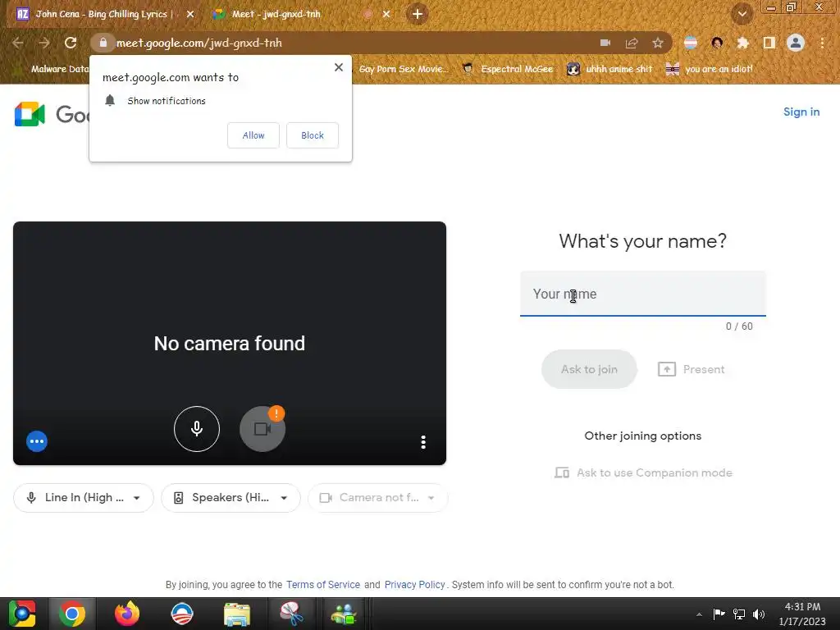Image resolution: width=840 pixels, height=630 pixels.
Task: Reload the current page
Action: click(71, 43)
